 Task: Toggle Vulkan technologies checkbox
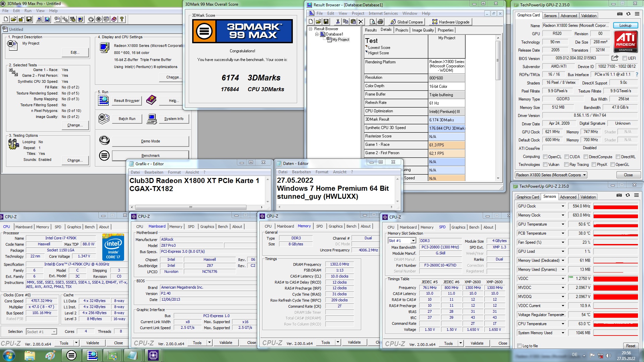click(545, 165)
